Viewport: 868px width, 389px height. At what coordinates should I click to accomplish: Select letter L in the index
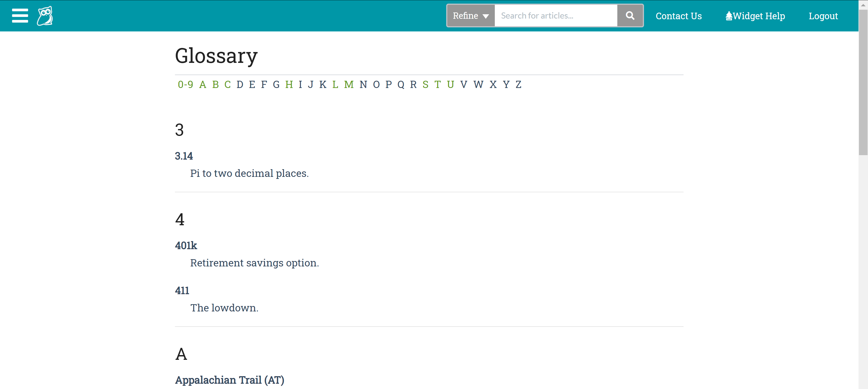pos(335,84)
